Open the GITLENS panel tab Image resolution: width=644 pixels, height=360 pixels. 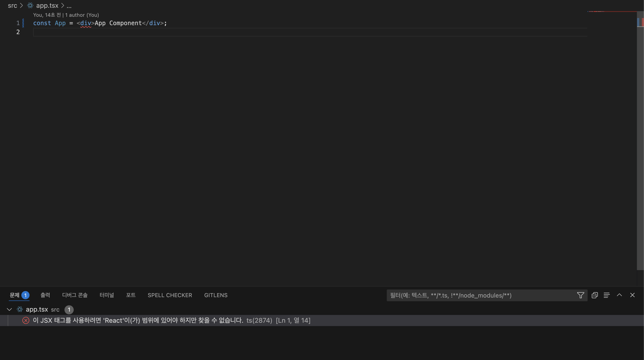coord(216,295)
